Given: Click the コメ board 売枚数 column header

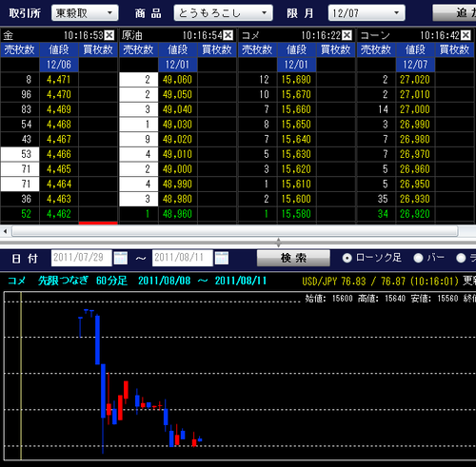Looking at the screenshot, I should tap(257, 49).
